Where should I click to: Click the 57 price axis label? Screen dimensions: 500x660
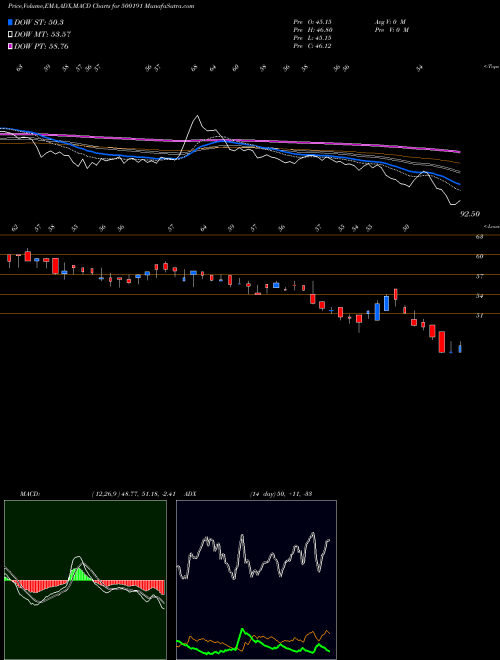coord(479,276)
